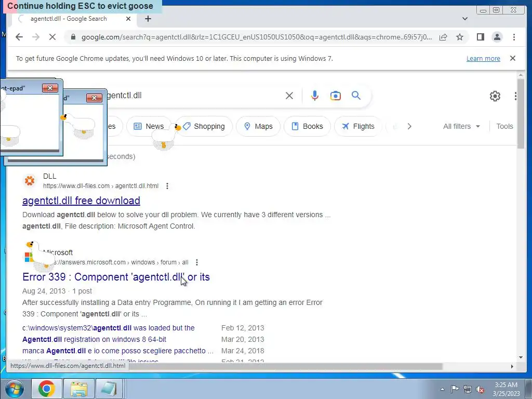Show hidden system tray icons

click(442, 389)
